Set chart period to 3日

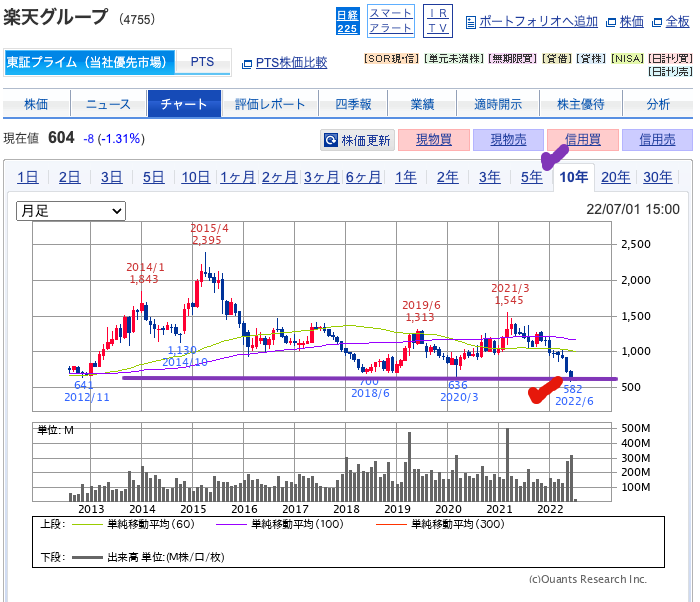click(112, 177)
